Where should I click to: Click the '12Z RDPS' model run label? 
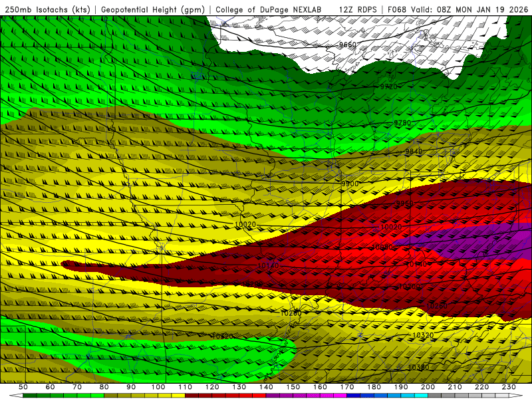coord(358,9)
